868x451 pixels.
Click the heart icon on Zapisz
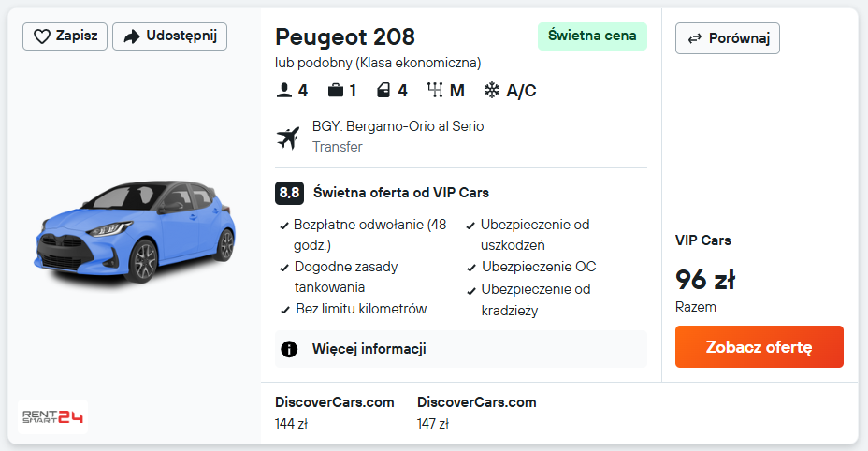(41, 36)
